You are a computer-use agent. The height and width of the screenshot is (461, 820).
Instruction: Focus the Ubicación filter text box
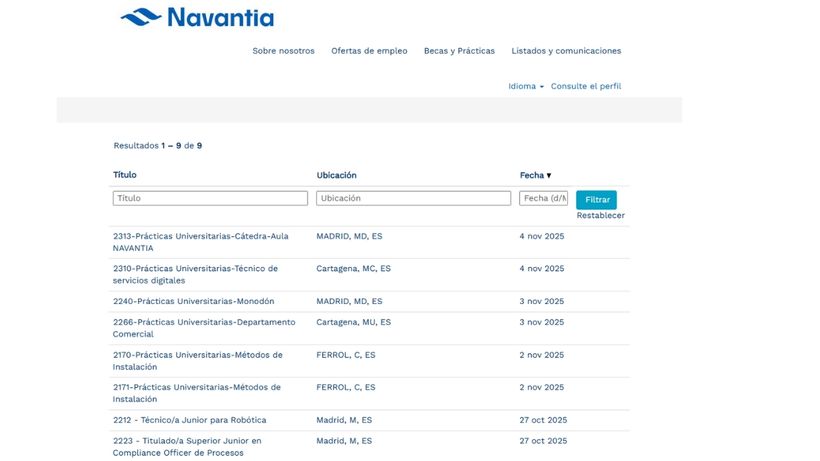pos(413,198)
